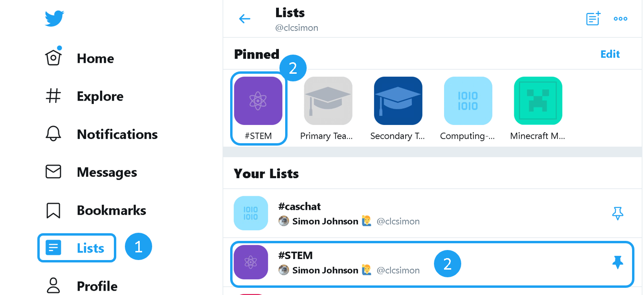Open the pinned #STEM list
This screenshot has width=644, height=295.
pyautogui.click(x=258, y=101)
